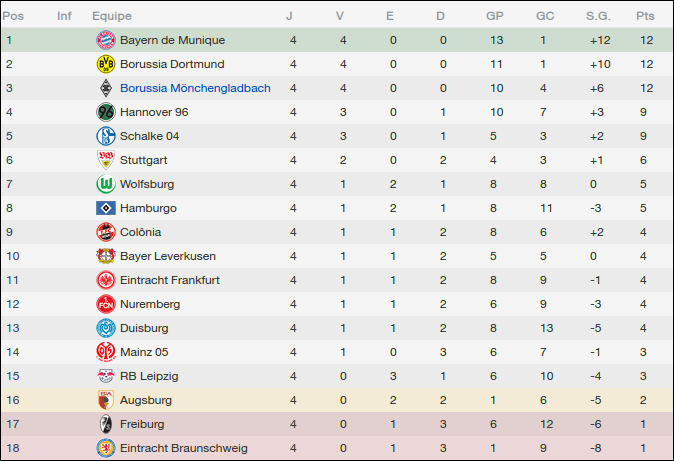
Task: Click the Bayern de Munique club crest
Action: coord(105,40)
